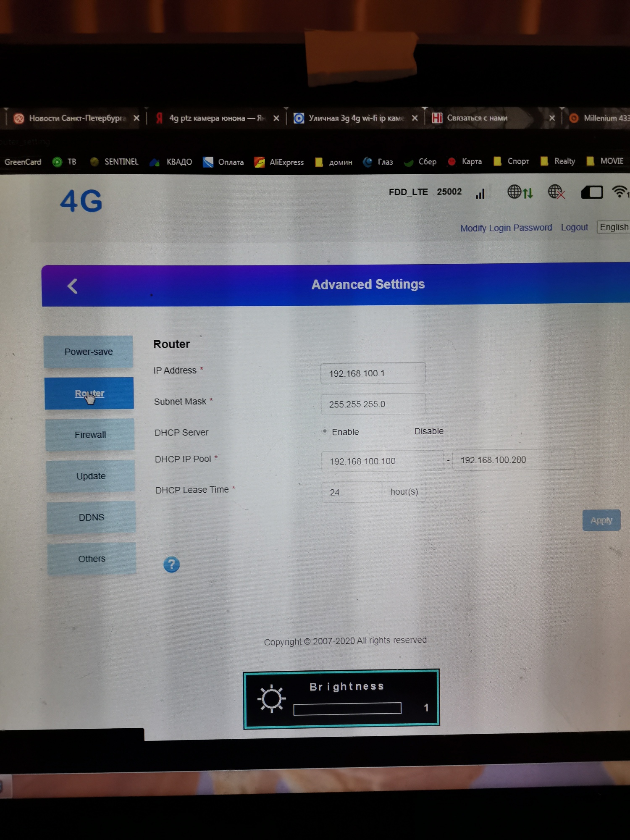630x840 pixels.
Task: Select Disable for DHCP Server
Action: (407, 430)
